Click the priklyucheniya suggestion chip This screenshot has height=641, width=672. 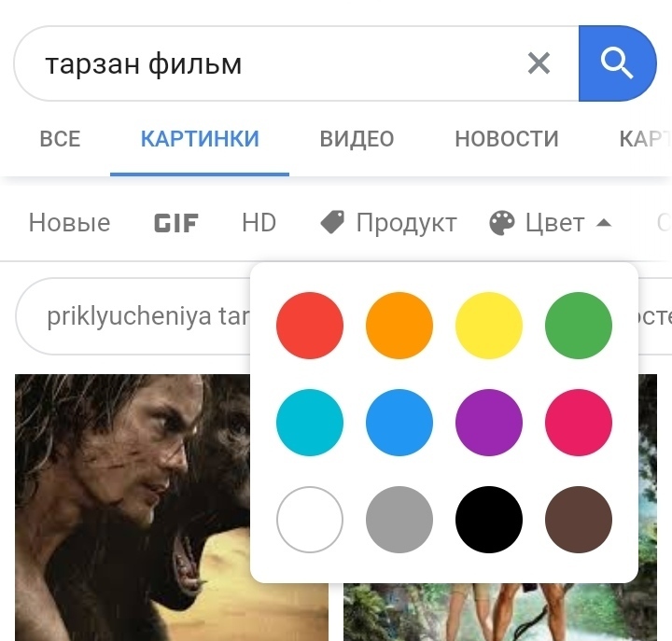point(133,316)
